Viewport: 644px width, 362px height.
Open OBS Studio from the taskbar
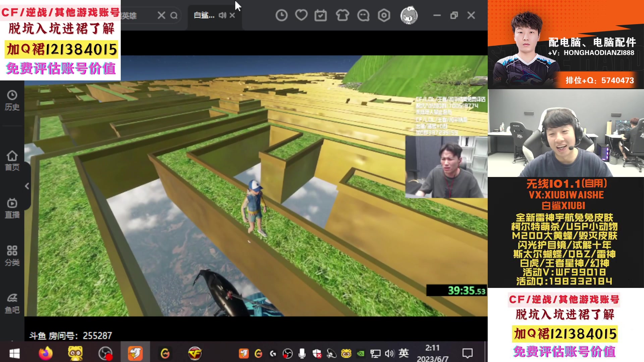pyautogui.click(x=105, y=353)
